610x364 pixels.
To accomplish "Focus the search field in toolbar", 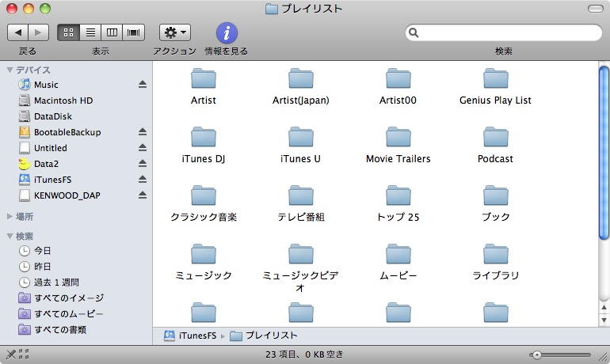I will coord(503,32).
